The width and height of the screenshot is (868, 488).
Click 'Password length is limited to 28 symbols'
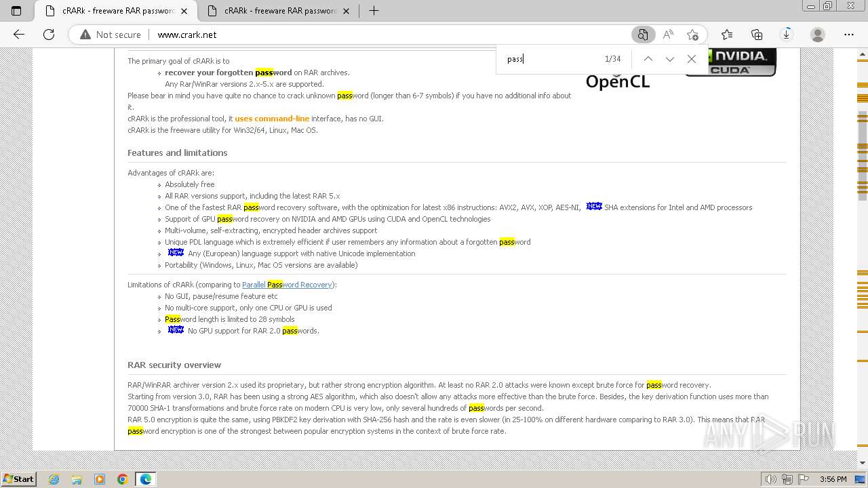(x=230, y=319)
